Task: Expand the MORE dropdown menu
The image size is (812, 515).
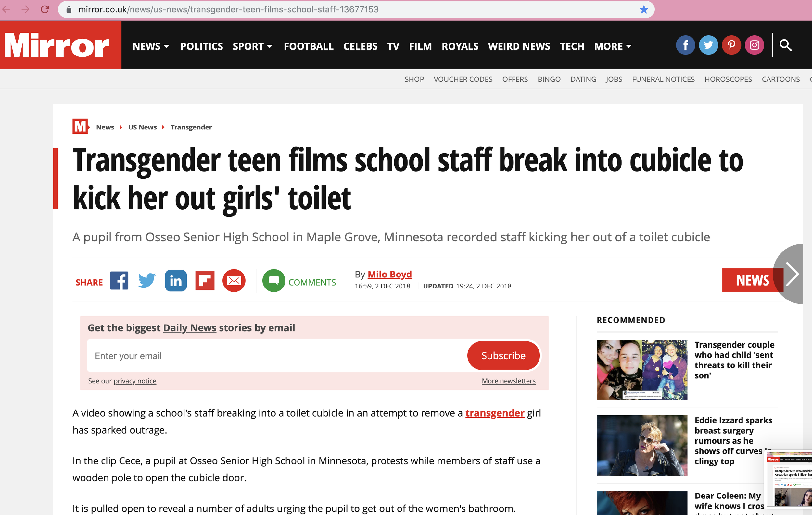Action: click(613, 46)
